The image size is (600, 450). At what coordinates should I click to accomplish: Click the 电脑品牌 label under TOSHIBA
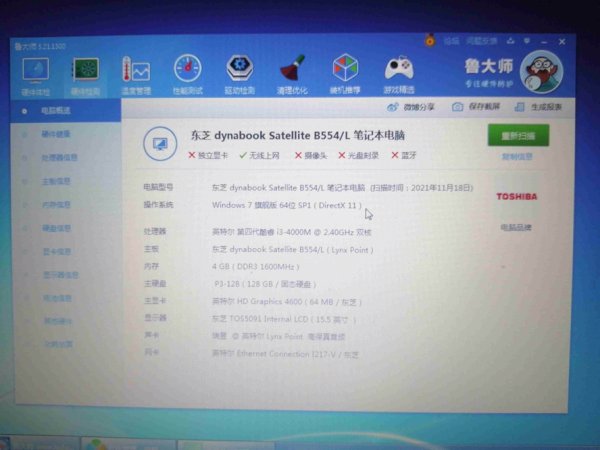(x=516, y=228)
